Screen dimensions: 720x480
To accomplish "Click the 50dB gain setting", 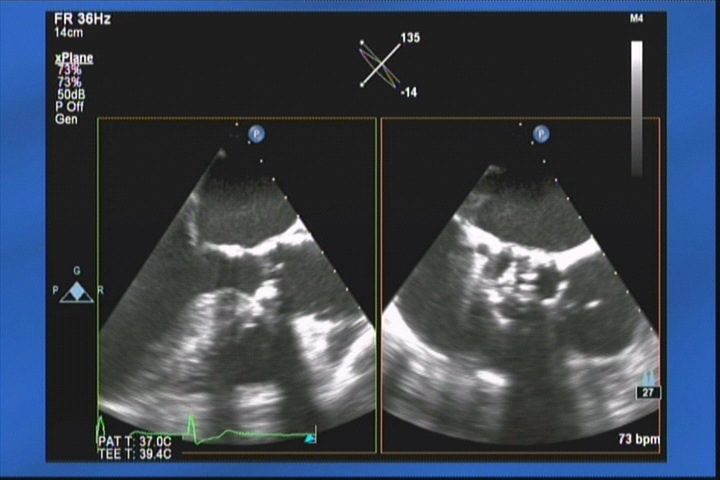I will point(71,95).
